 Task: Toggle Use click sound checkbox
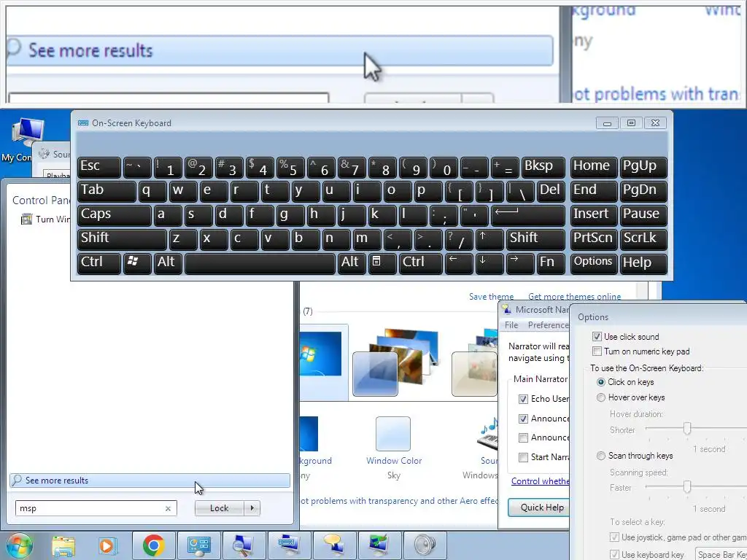point(597,337)
